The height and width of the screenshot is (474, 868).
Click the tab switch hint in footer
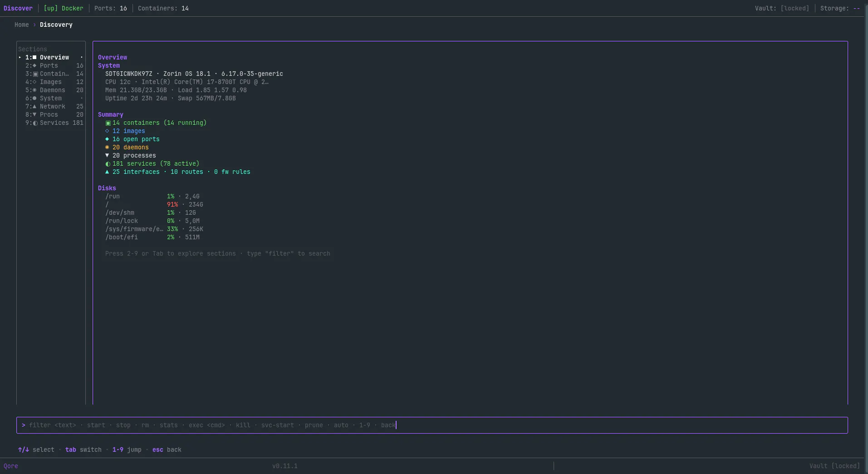coord(83,449)
